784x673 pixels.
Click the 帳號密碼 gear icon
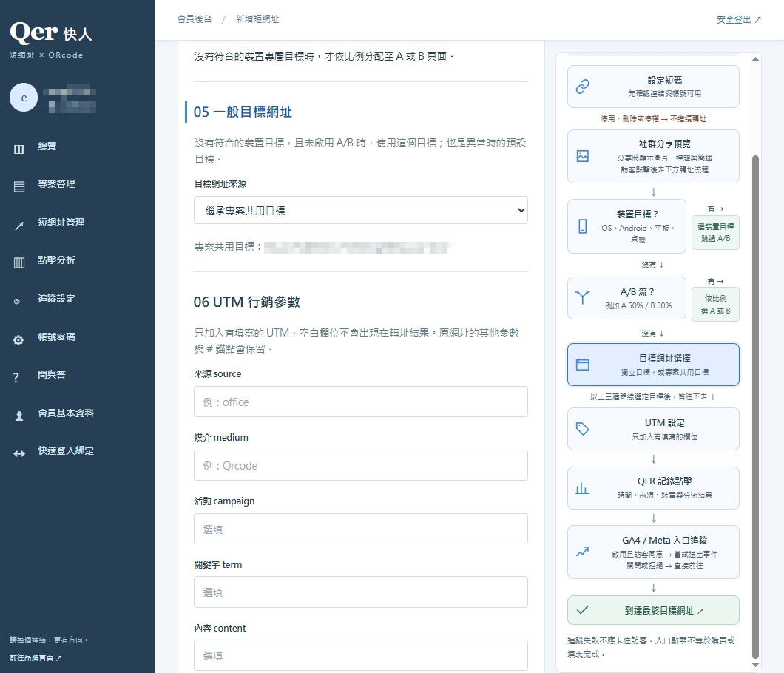18,340
